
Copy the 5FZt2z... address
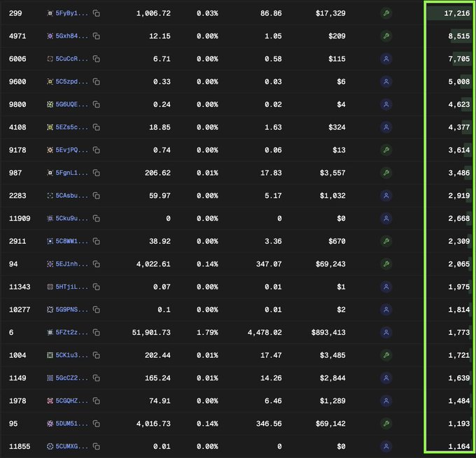[x=96, y=332]
